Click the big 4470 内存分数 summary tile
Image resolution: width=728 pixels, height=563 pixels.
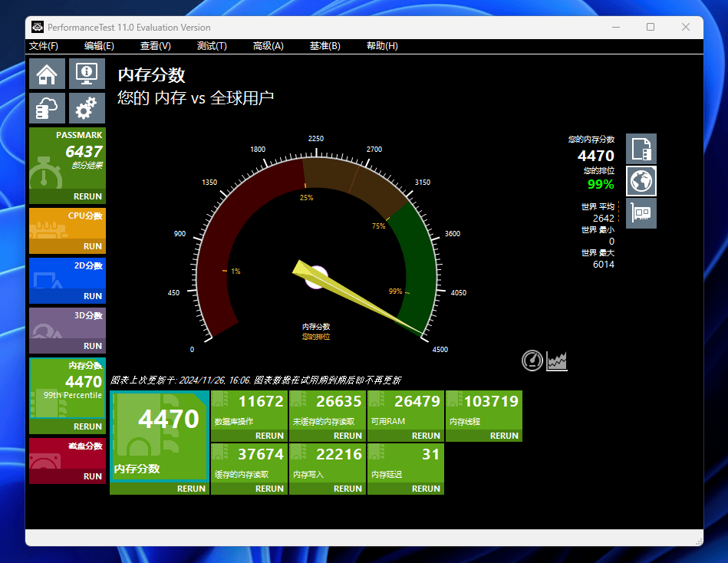pos(160,436)
